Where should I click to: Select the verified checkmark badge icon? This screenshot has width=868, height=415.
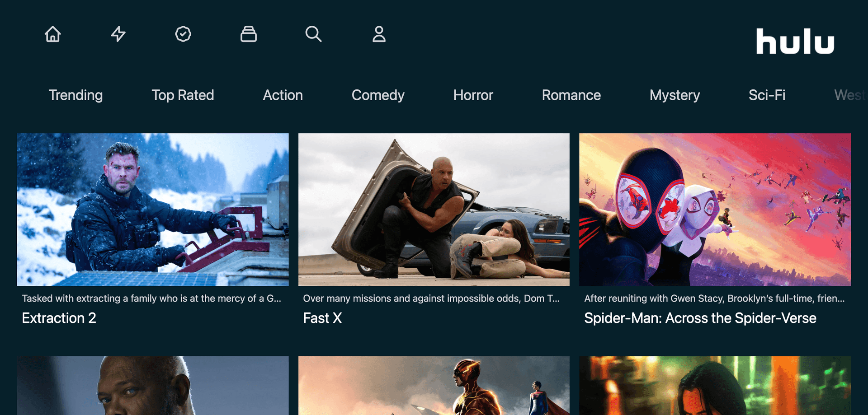point(183,34)
